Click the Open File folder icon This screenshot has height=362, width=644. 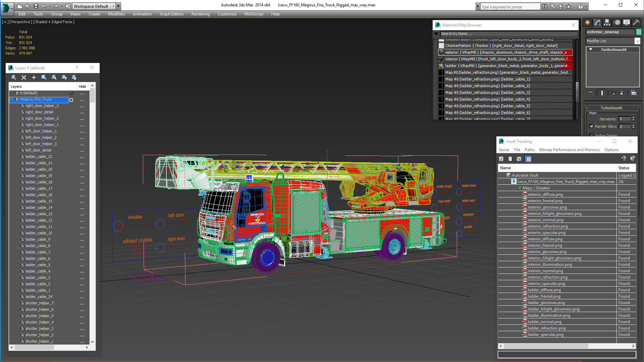[x=28, y=6]
